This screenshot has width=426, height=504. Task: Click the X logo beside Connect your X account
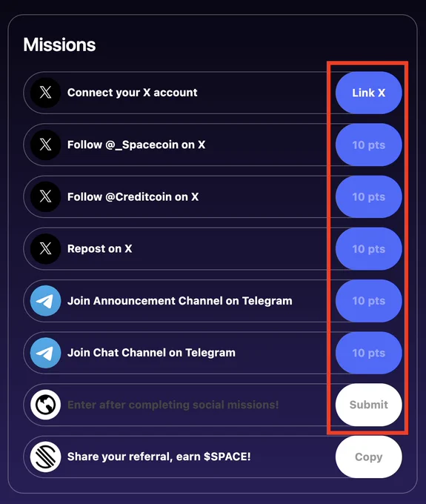point(46,93)
